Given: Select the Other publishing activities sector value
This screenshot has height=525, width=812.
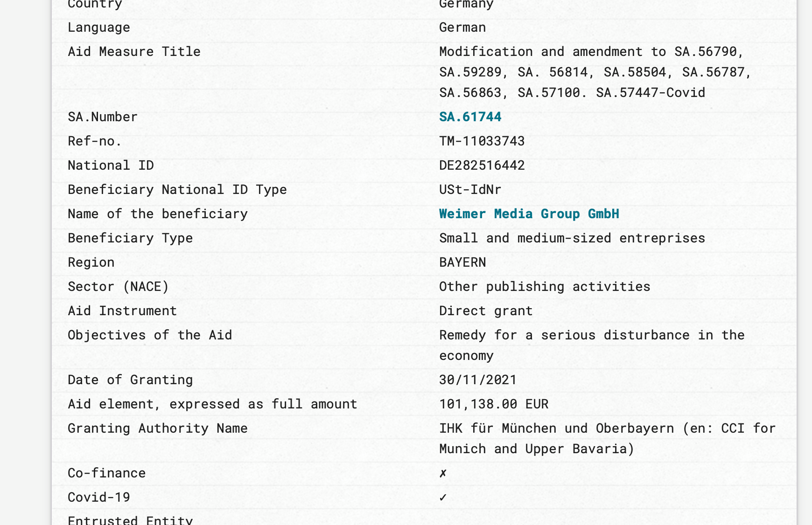Looking at the screenshot, I should click(544, 286).
